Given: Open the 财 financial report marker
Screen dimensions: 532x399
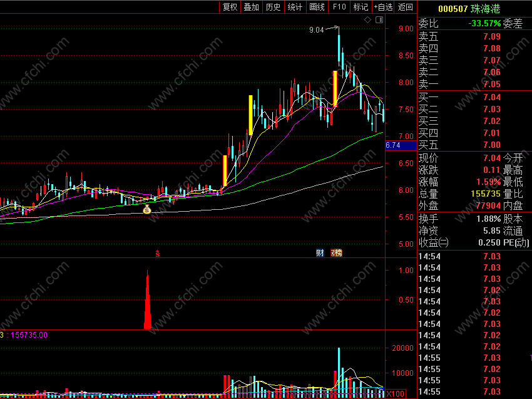Looking at the screenshot, I should (320, 253).
